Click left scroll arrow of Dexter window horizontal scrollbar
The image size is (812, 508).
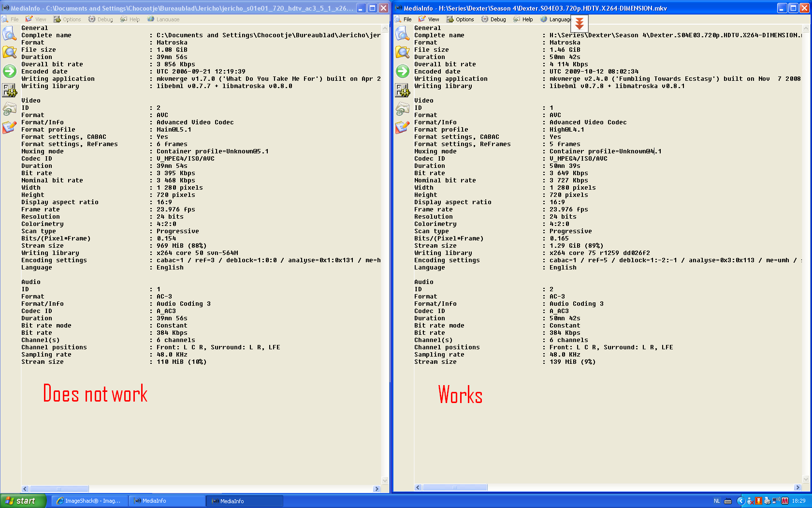point(418,487)
